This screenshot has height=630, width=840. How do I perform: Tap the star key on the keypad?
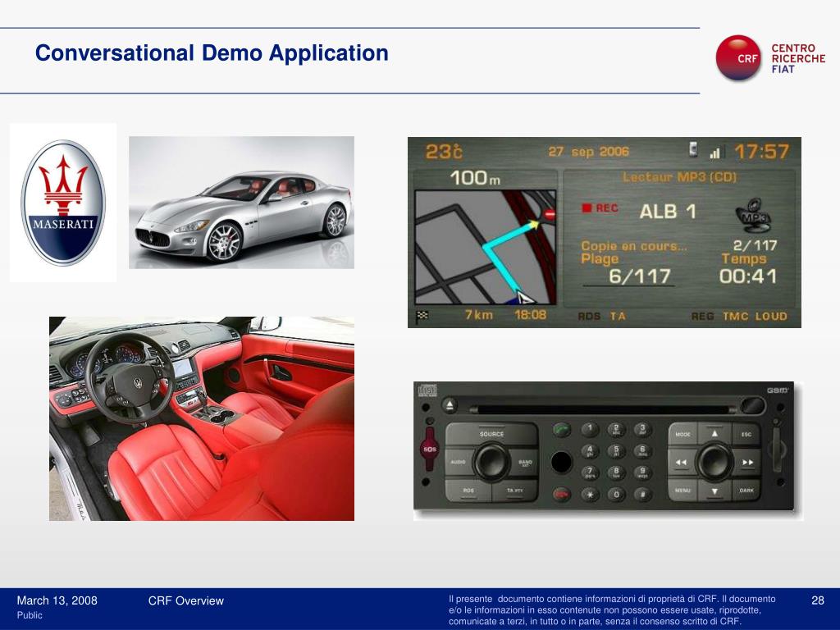(590, 494)
